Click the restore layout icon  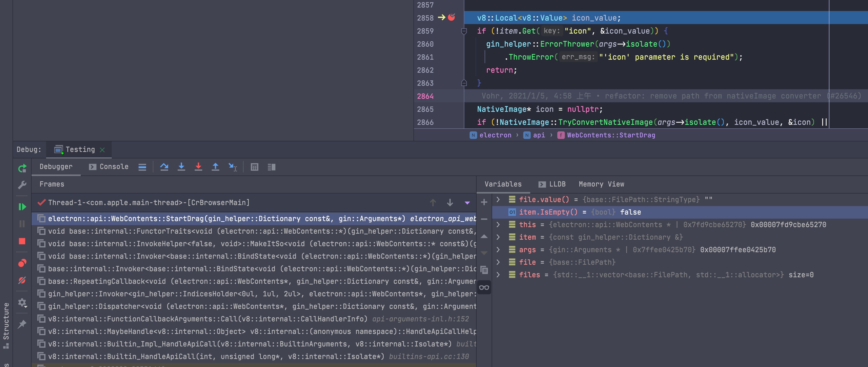272,167
